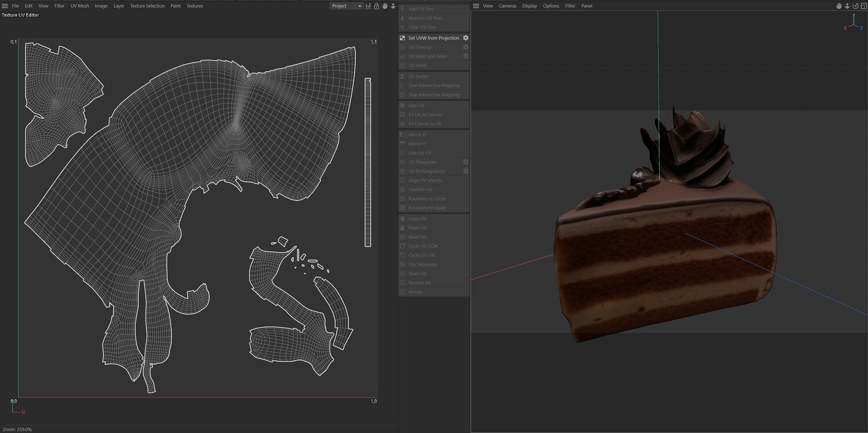868x433 pixels.
Task: Click the XYZ axis gizmo in the viewport
Action: 853,25
